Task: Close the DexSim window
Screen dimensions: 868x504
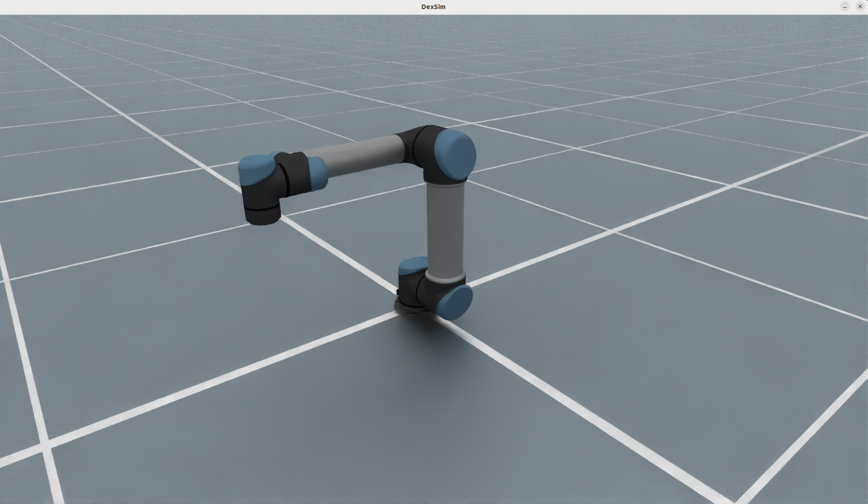Action: 860,6
